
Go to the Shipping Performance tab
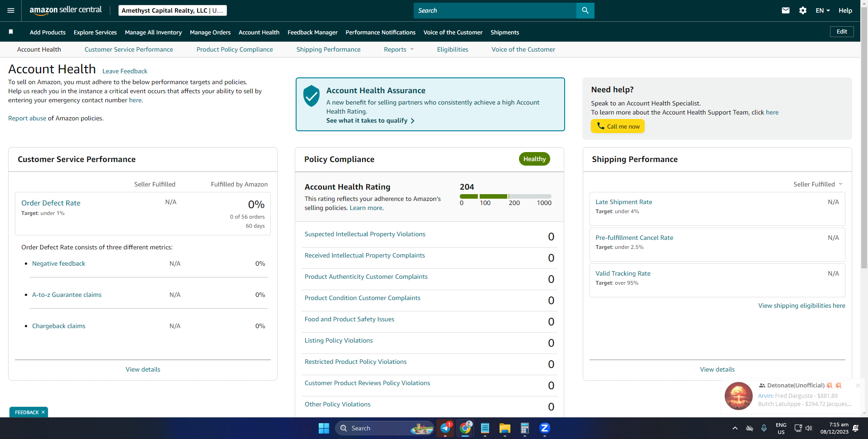coord(329,49)
